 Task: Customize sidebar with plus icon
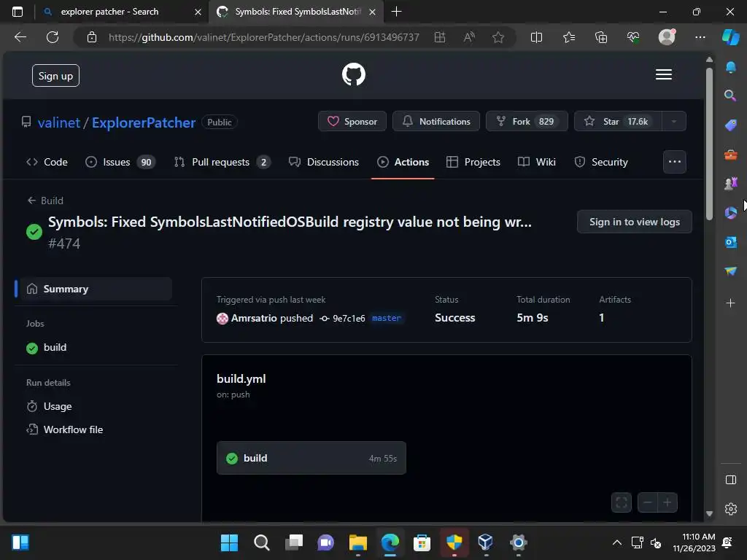click(731, 303)
